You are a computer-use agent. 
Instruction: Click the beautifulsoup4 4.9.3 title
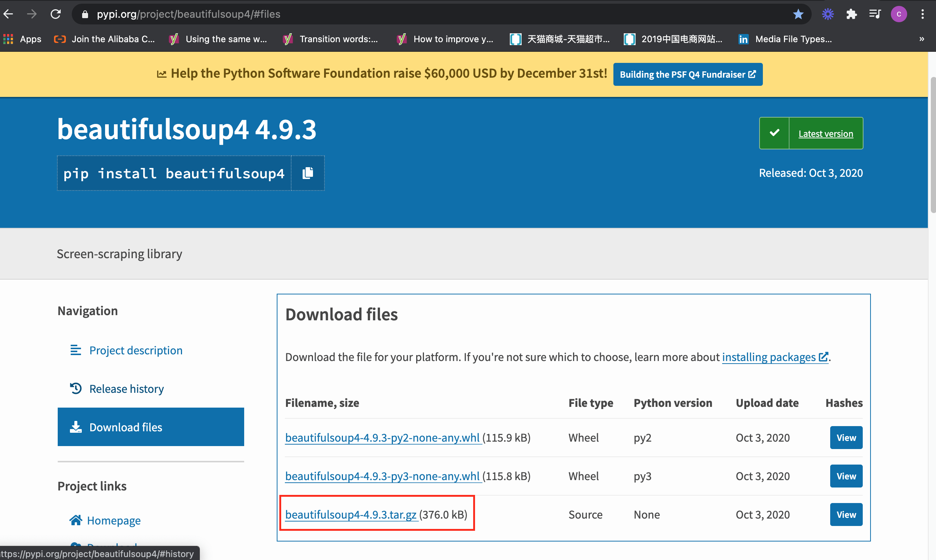186,129
